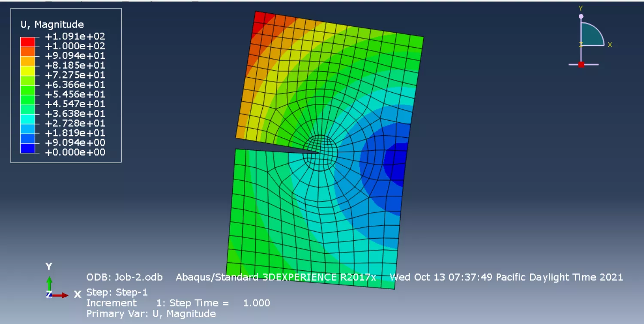Click the red X arrow of view triad
The height and width of the screenshot is (324, 644).
(61, 295)
